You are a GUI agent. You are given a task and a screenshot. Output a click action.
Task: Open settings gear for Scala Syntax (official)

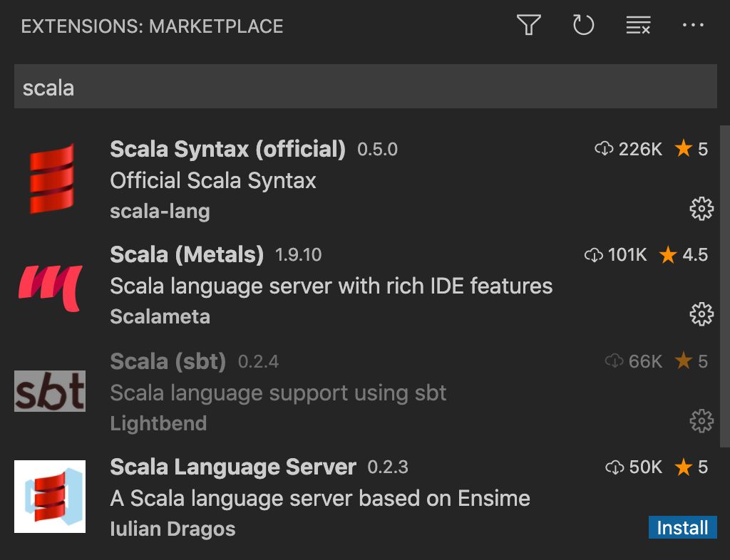click(701, 209)
